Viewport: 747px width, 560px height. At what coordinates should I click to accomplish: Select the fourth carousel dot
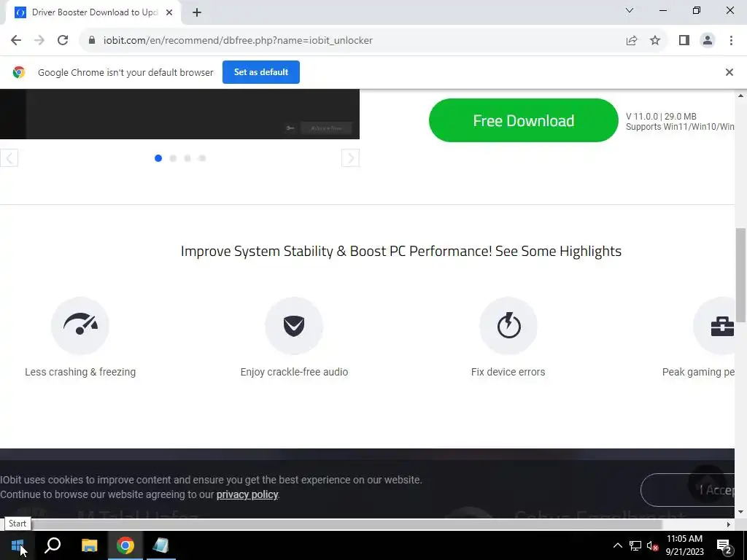(202, 158)
